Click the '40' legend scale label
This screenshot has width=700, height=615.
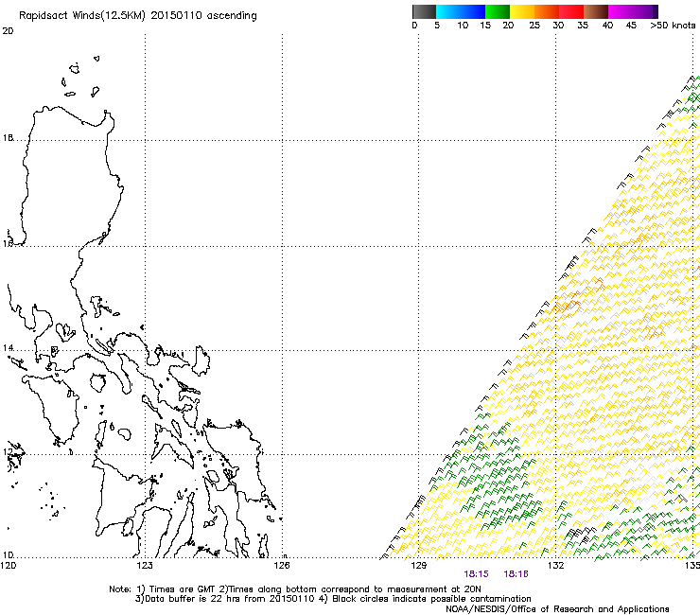pos(607,26)
